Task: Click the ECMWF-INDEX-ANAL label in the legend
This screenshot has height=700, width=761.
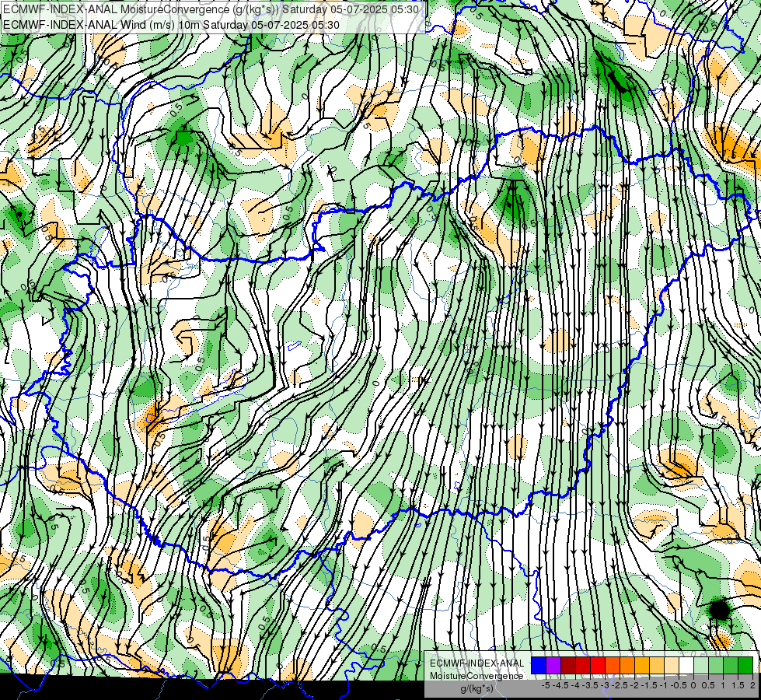Action: point(477,663)
